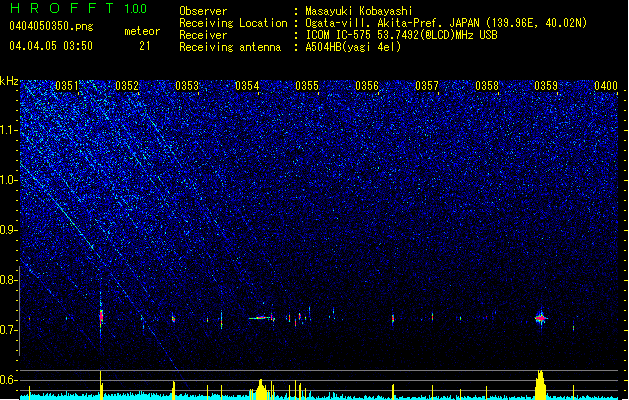This screenshot has height=400, width=629.
Task: Click the 0355 time marker
Action: [x=307, y=86]
